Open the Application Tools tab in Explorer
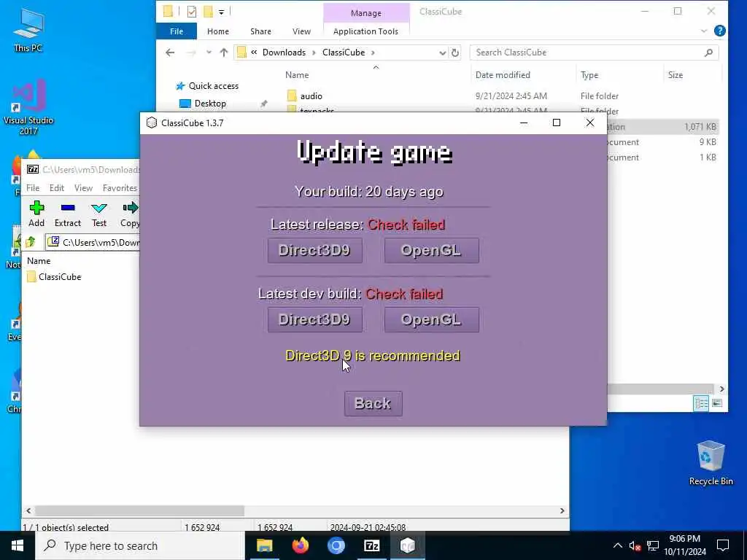 [366, 31]
